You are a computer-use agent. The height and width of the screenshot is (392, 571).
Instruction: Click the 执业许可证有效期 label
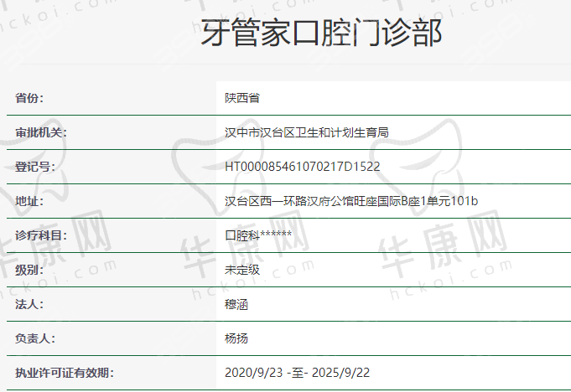pyautogui.click(x=65, y=373)
